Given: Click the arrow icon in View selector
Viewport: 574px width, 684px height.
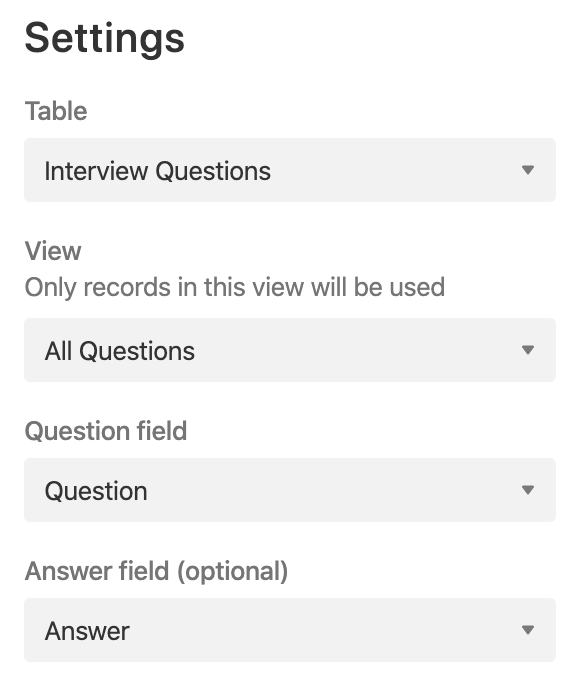Looking at the screenshot, I should point(528,350).
